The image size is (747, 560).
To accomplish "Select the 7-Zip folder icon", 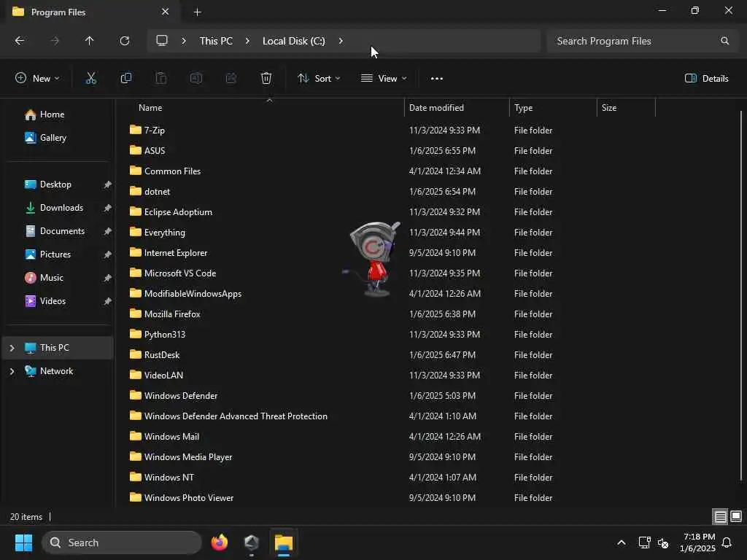I will (135, 130).
